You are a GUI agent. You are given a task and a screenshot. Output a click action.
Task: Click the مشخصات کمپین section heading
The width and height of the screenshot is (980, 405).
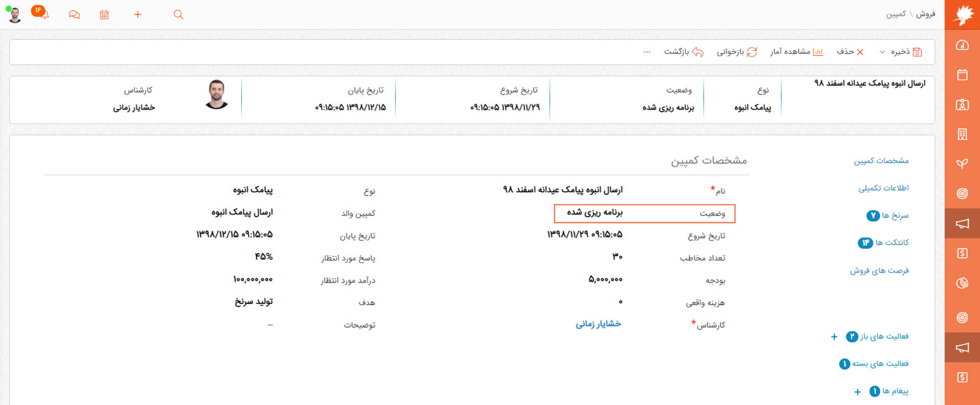(x=709, y=161)
